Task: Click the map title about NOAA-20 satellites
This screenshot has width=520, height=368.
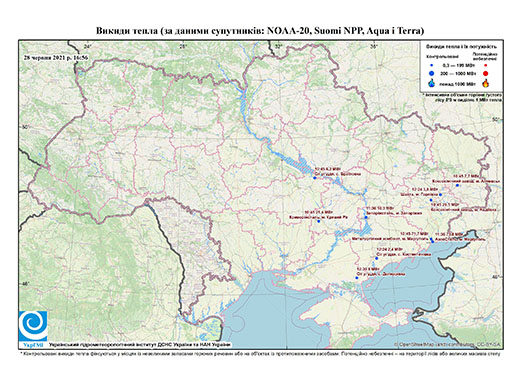Action: 260,31
